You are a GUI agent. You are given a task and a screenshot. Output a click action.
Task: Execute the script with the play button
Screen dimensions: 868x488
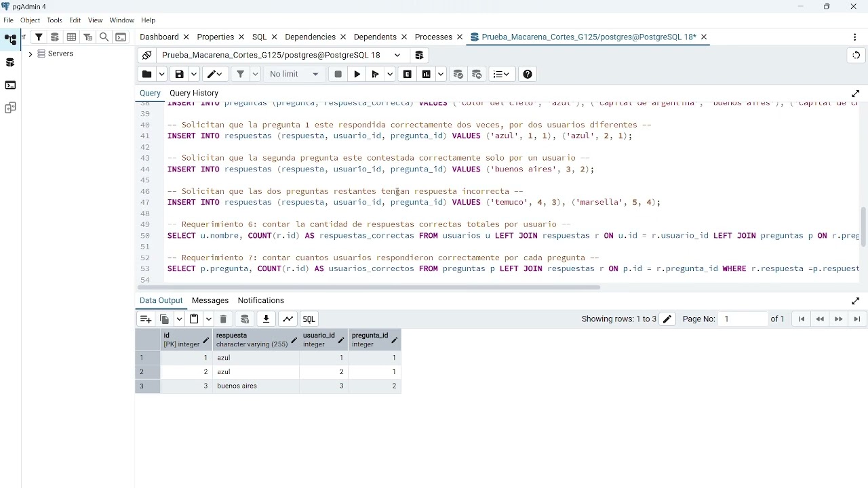pyautogui.click(x=357, y=75)
